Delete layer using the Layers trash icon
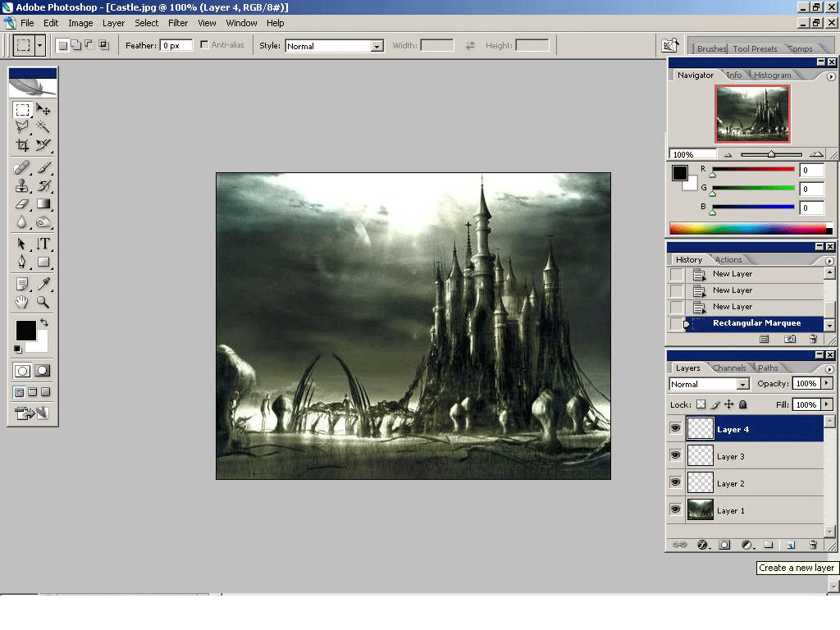840x630 pixels. [813, 545]
